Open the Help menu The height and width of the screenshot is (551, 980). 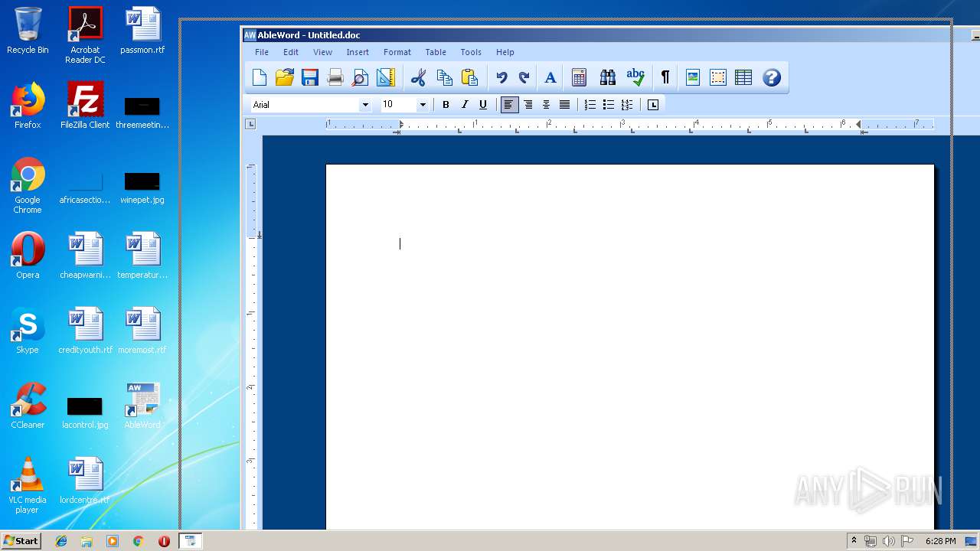pos(505,52)
